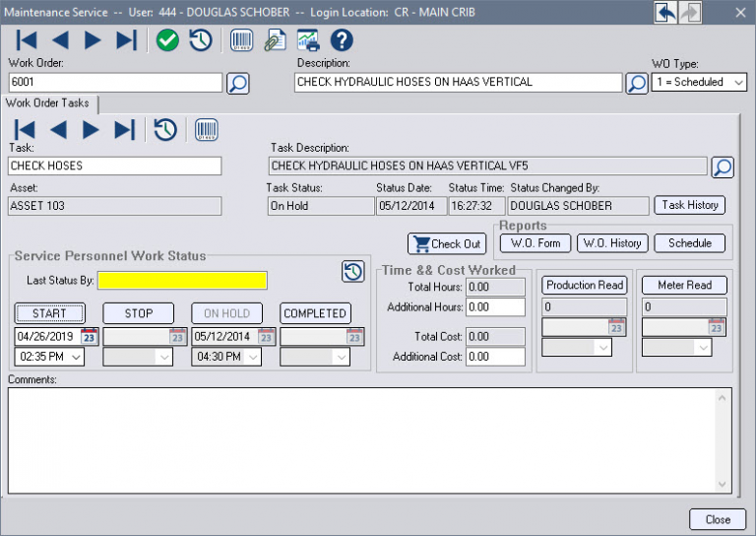
Task: Search work orders with magnifier icon
Action: (237, 83)
